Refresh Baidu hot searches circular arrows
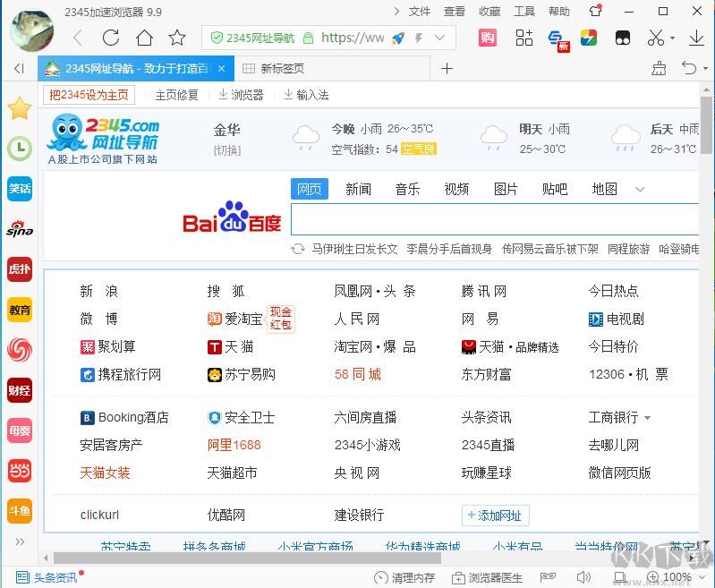The width and height of the screenshot is (715, 588). 298,249
